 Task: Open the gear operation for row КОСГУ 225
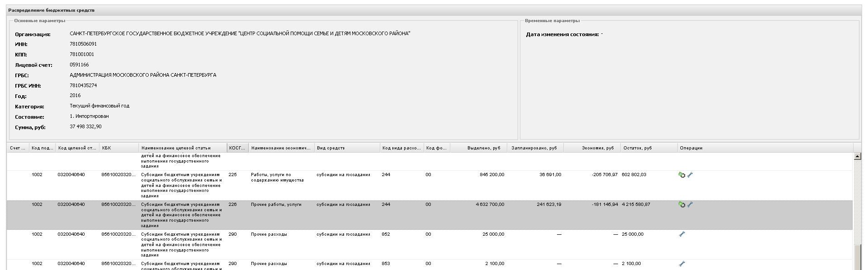click(682, 175)
